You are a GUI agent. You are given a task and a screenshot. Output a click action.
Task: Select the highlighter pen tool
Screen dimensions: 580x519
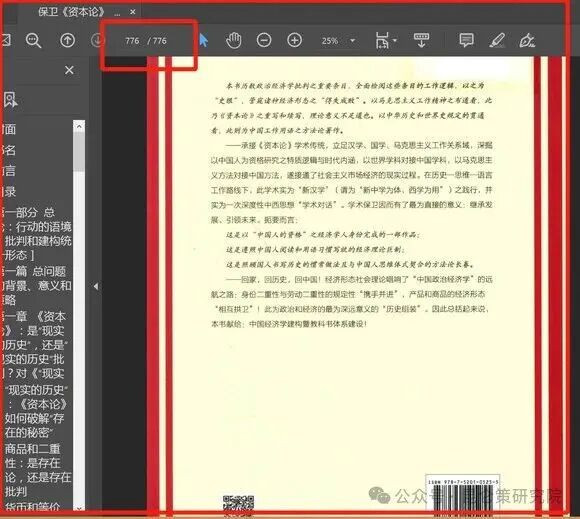[x=497, y=40]
